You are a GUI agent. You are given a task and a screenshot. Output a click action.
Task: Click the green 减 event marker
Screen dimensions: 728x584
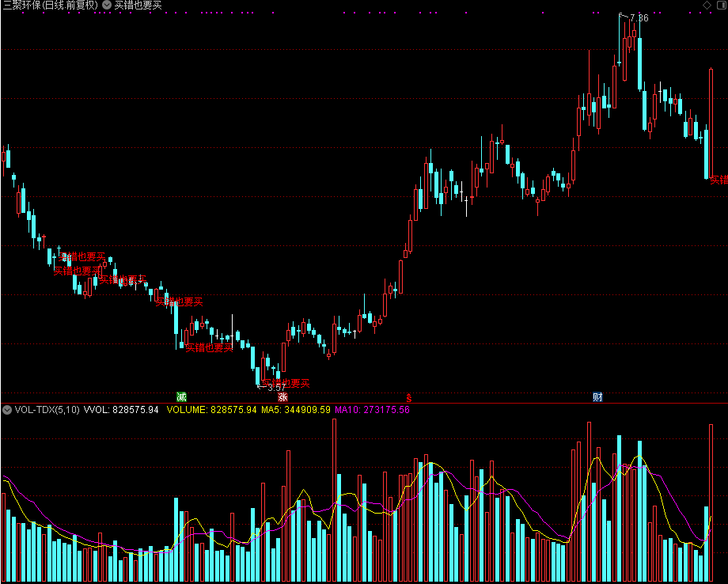coord(181,397)
